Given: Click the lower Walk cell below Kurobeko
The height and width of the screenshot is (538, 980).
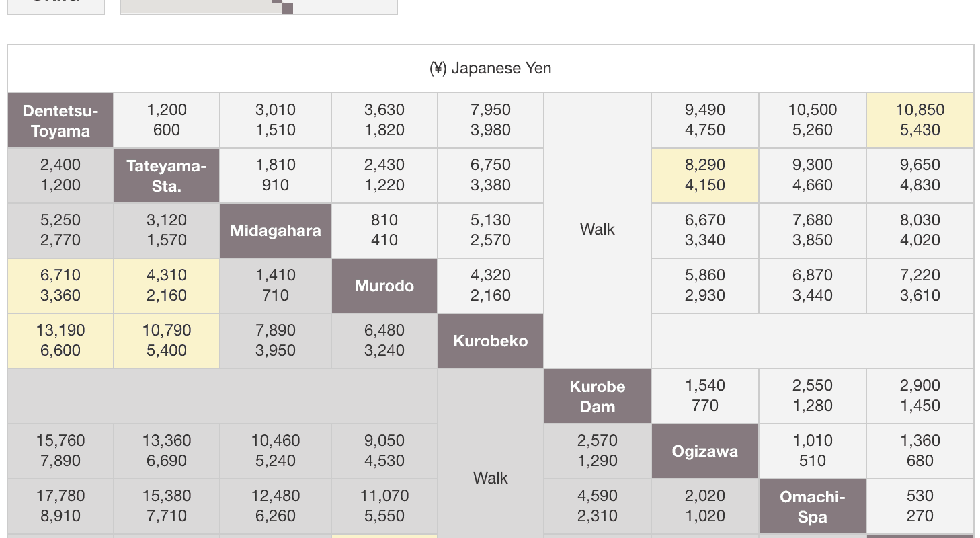Looking at the screenshot, I should [491, 478].
